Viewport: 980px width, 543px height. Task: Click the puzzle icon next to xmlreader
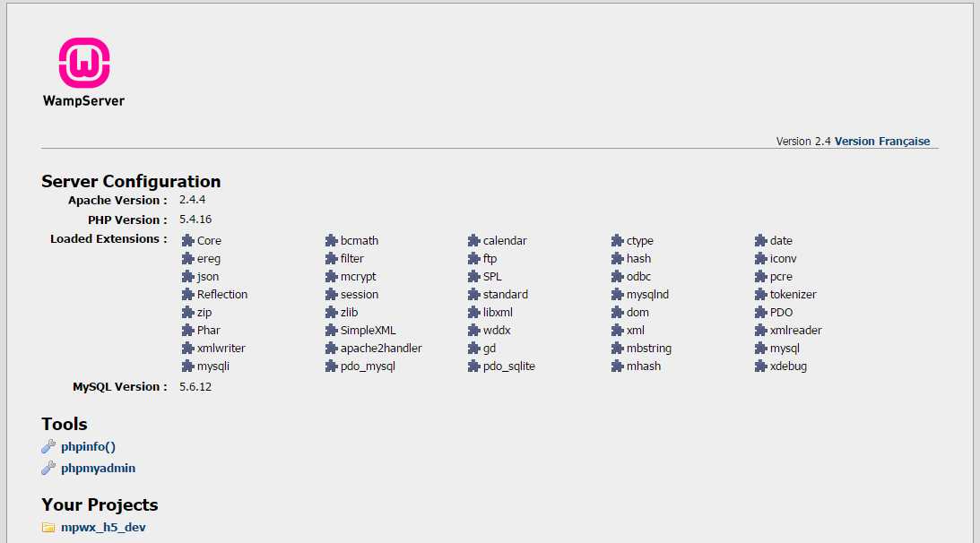click(x=760, y=331)
